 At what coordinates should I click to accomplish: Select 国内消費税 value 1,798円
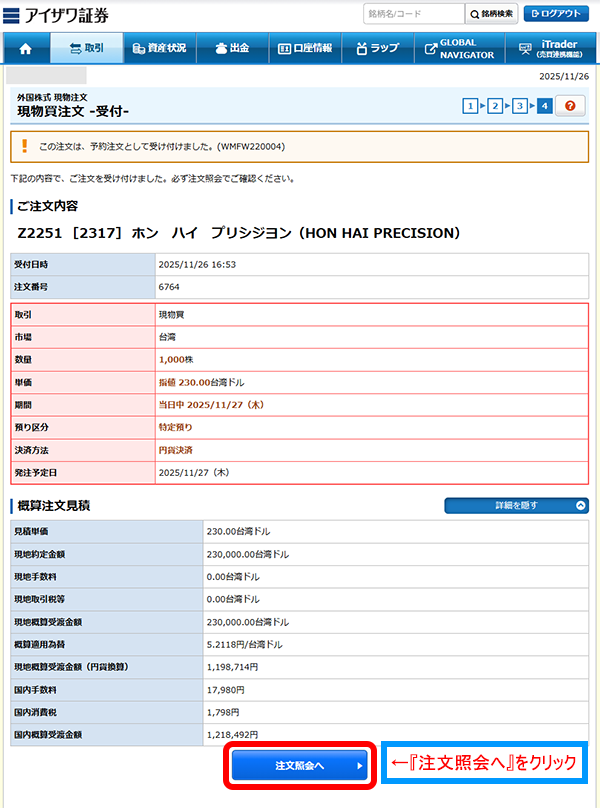223,712
